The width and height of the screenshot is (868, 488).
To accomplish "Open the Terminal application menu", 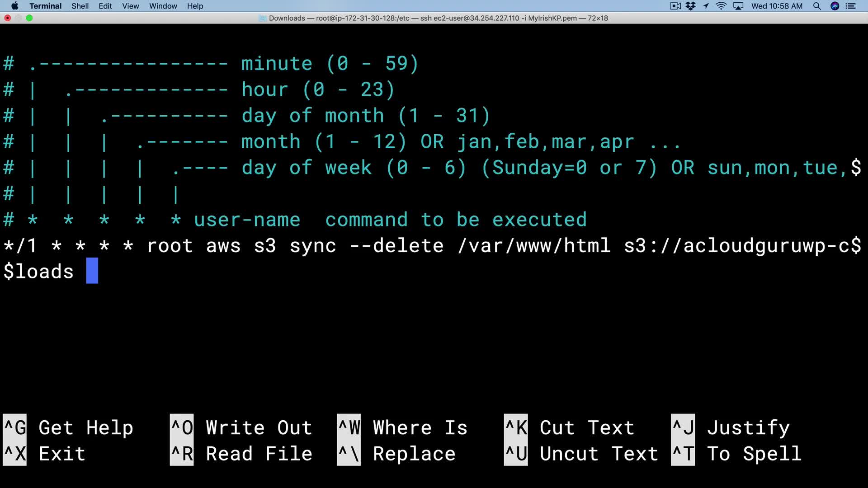I will coord(45,6).
